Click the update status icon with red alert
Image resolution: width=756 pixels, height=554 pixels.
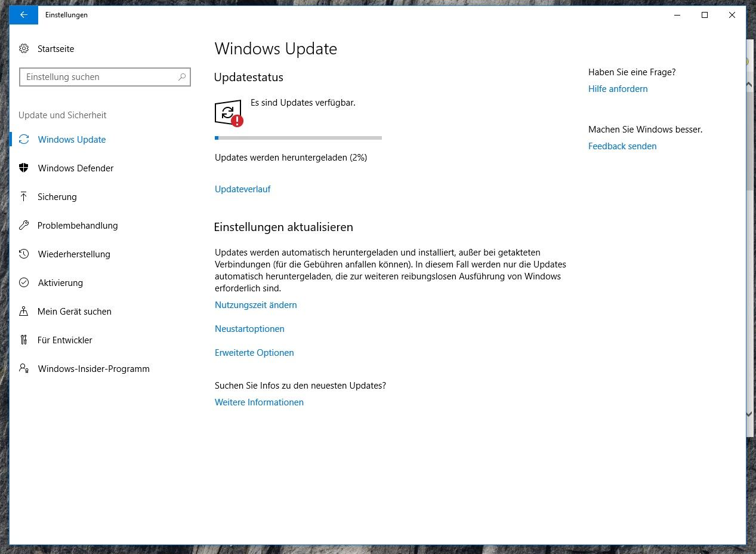coord(229,113)
